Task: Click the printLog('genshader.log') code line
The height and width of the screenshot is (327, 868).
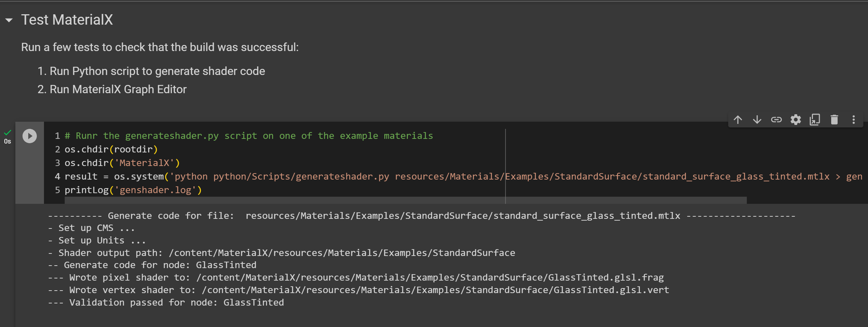Action: [x=133, y=190]
